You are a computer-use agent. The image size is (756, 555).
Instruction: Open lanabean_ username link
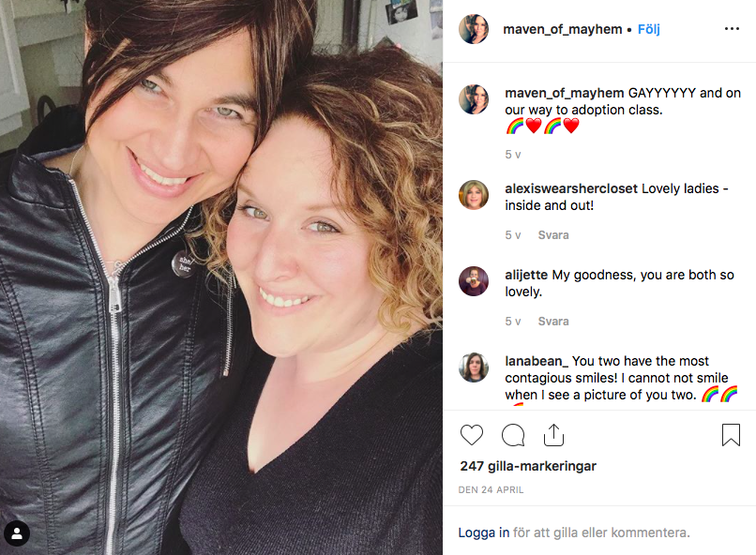[x=537, y=361]
